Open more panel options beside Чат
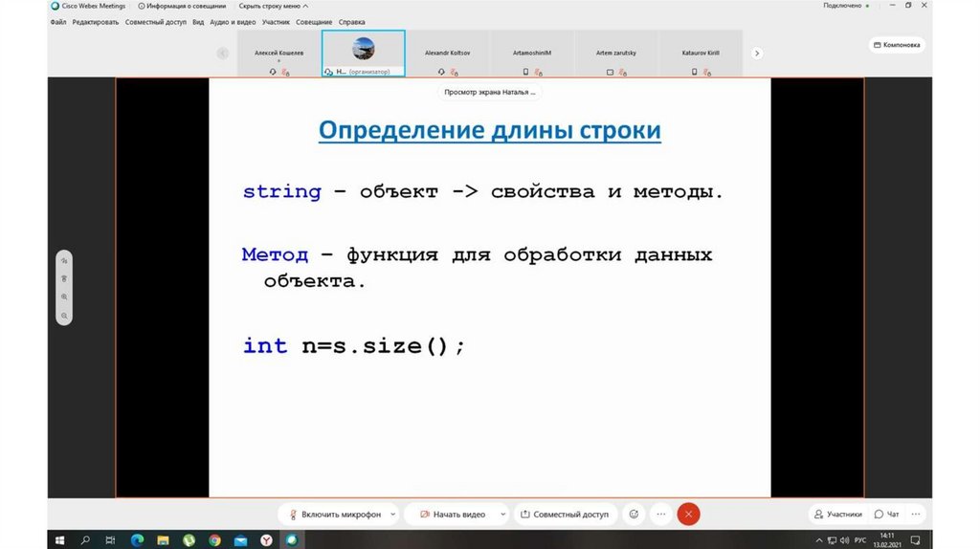 916,514
